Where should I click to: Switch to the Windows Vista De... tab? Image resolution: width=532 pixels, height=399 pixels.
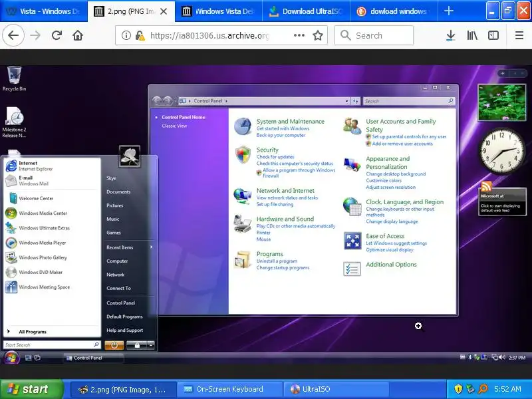(x=219, y=11)
